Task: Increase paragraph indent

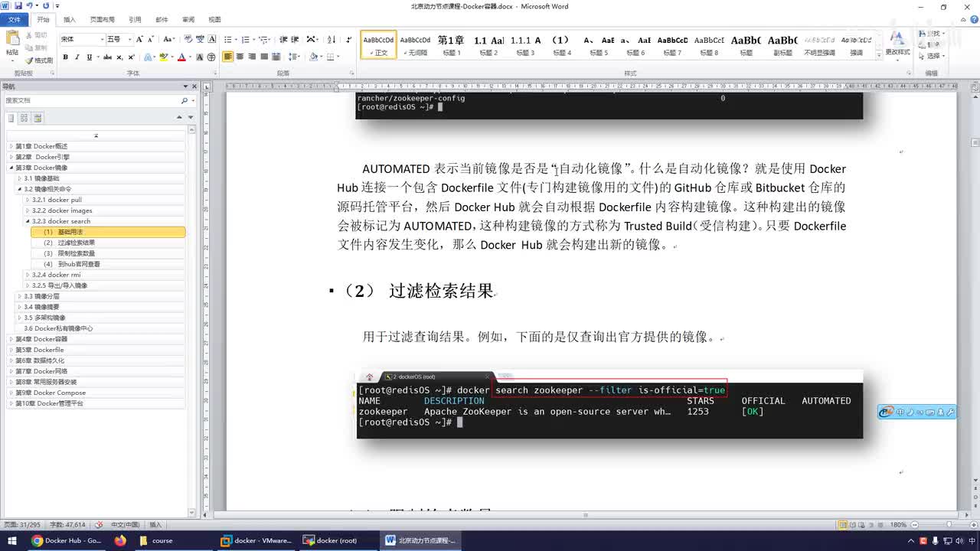Action: [x=295, y=39]
